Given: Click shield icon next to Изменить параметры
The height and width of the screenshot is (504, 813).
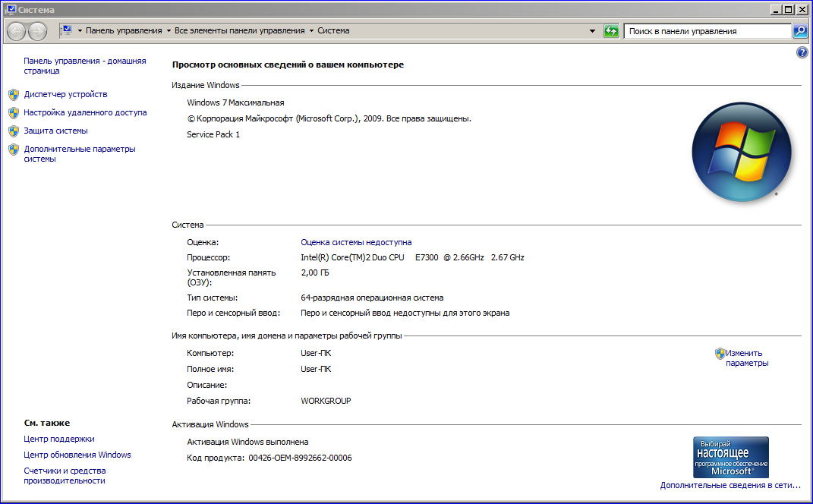Looking at the screenshot, I should (x=720, y=354).
